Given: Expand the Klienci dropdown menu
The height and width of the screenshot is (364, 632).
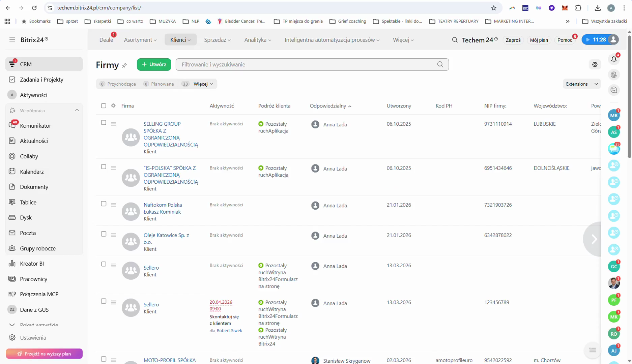Looking at the screenshot, I should coord(180,40).
